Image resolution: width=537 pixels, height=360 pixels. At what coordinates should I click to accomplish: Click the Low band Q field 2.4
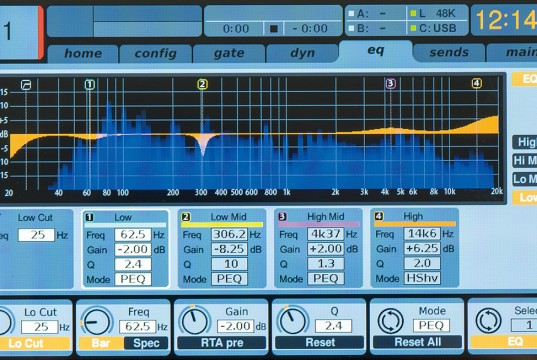coord(133,264)
